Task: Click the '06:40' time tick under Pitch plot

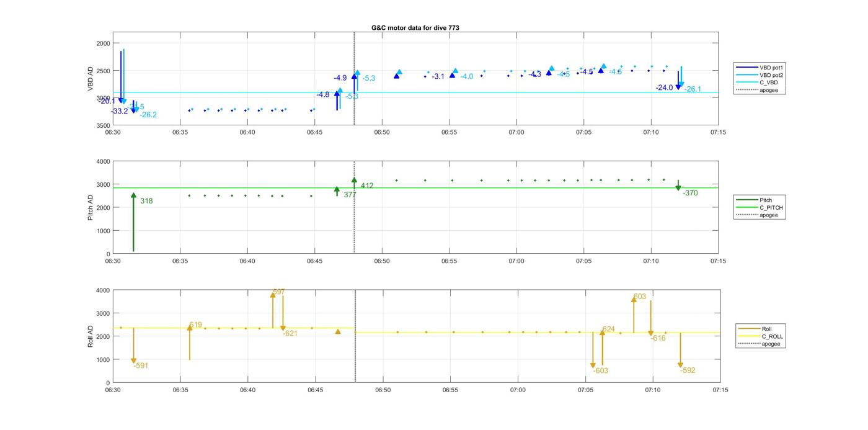Action: tap(247, 261)
